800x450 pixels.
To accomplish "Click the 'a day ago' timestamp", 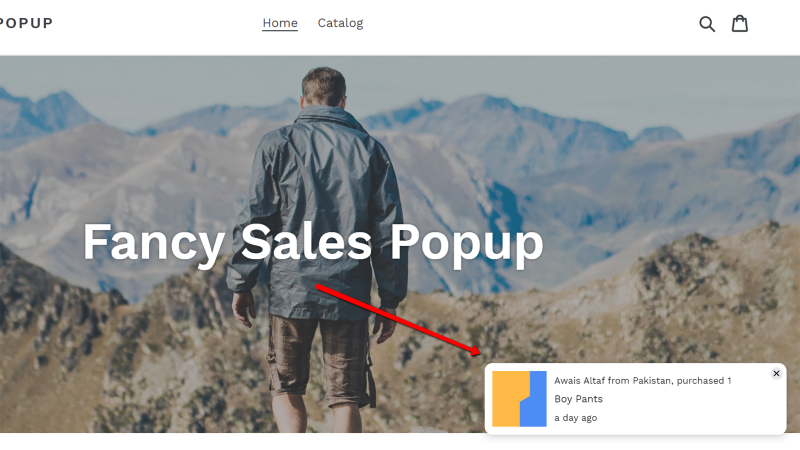I will tap(576, 418).
